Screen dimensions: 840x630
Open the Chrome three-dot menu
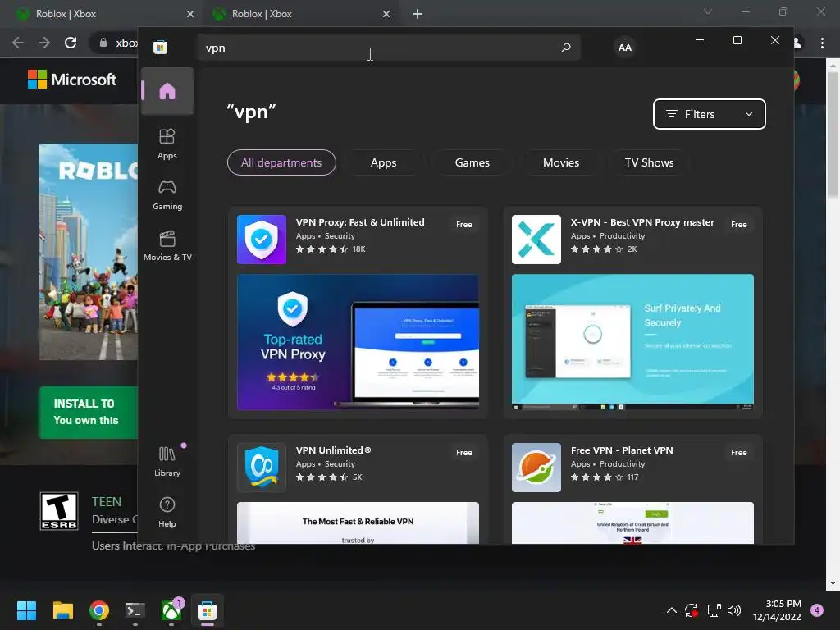click(x=822, y=43)
